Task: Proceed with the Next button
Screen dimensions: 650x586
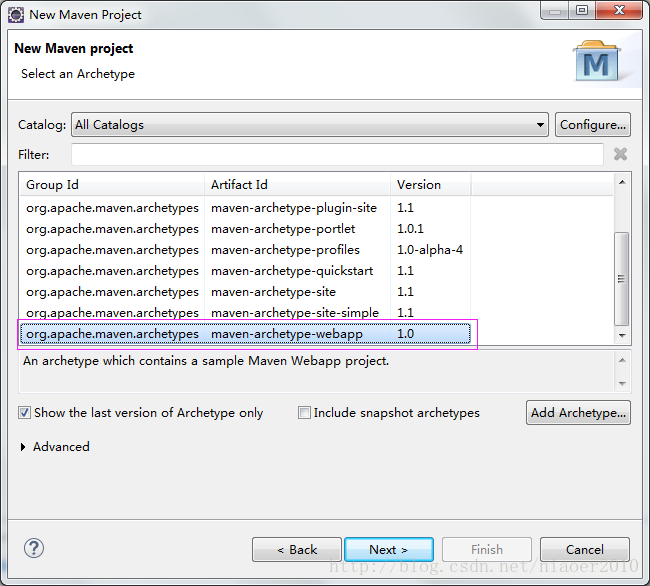Action: pyautogui.click(x=389, y=550)
